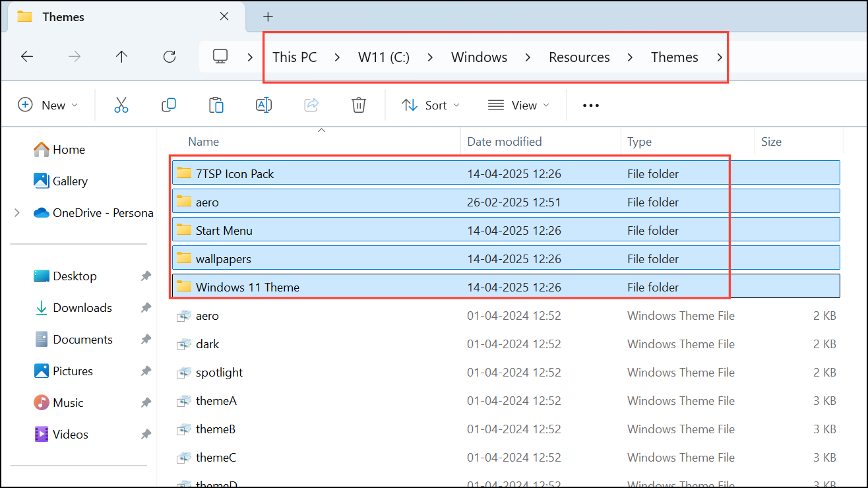Select the themeB theme file
Viewport: 868px width, 488px height.
coord(506,429)
